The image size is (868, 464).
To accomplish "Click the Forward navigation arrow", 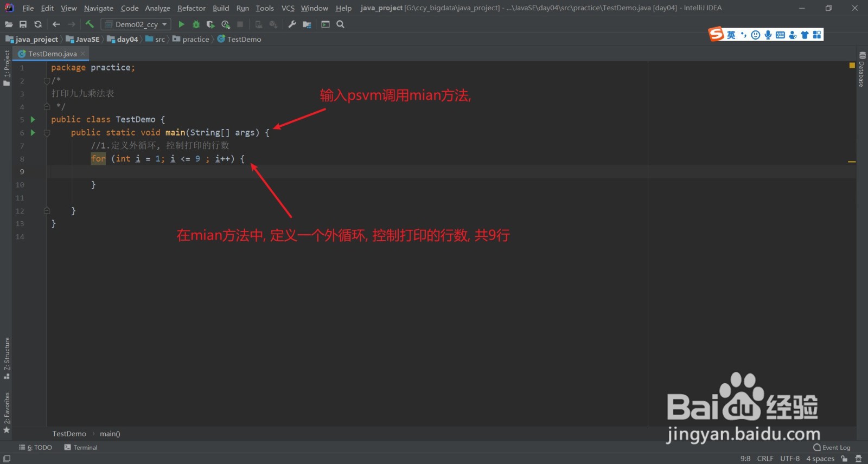I will tap(71, 24).
